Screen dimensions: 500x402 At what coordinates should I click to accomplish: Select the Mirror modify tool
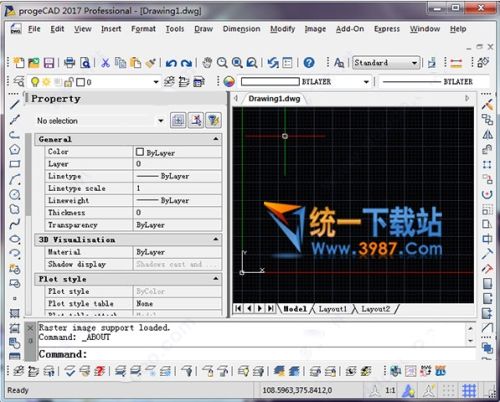click(487, 134)
